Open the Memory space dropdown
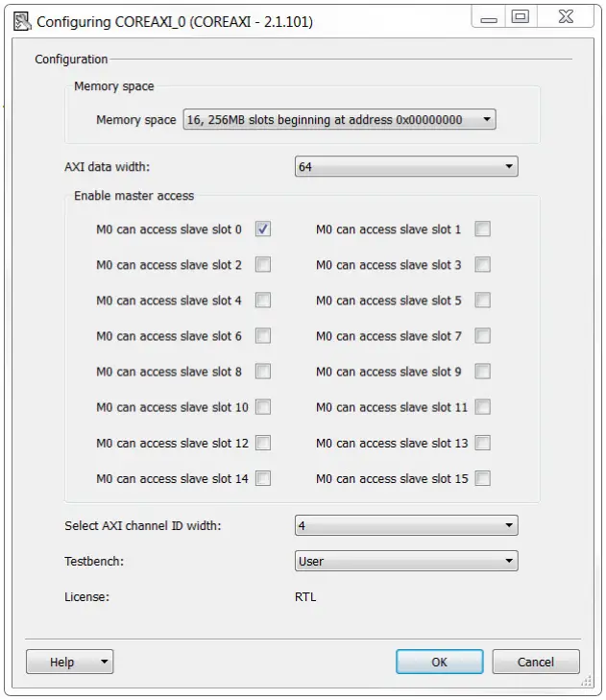The height and width of the screenshot is (700, 606). [339, 120]
